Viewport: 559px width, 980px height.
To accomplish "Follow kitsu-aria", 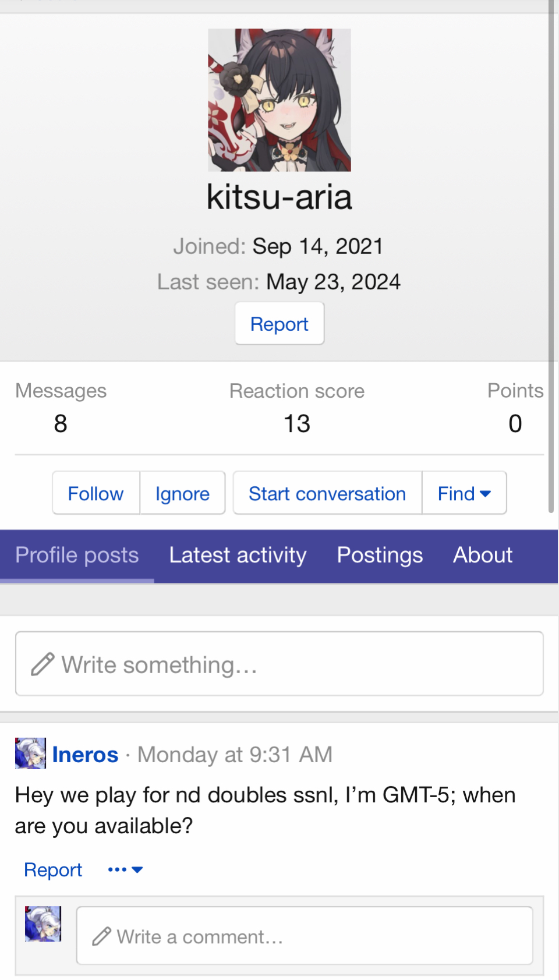I will (x=96, y=493).
